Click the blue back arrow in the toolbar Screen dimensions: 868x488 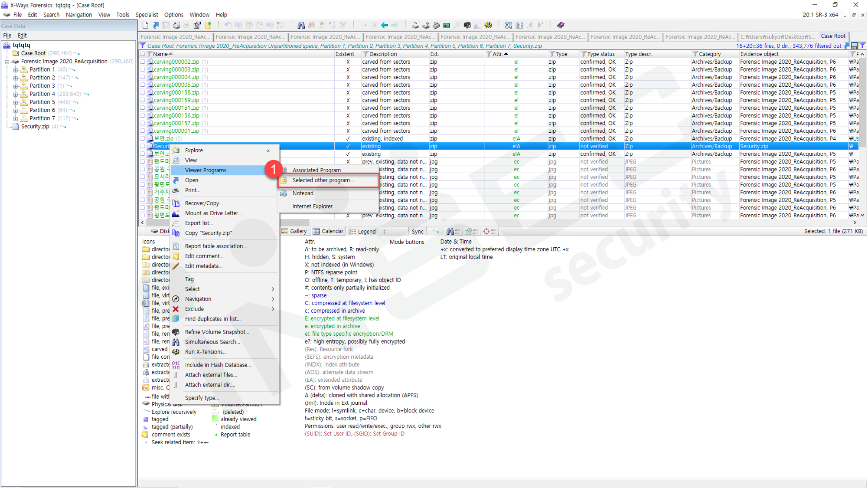pos(385,25)
